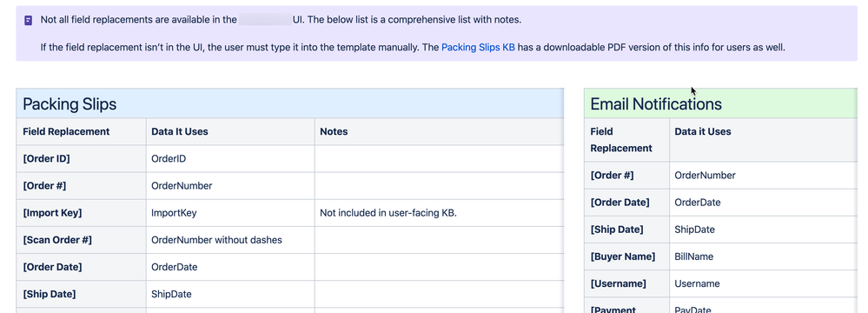Click the purple note icon in info panel
868x313 pixels.
(x=28, y=20)
